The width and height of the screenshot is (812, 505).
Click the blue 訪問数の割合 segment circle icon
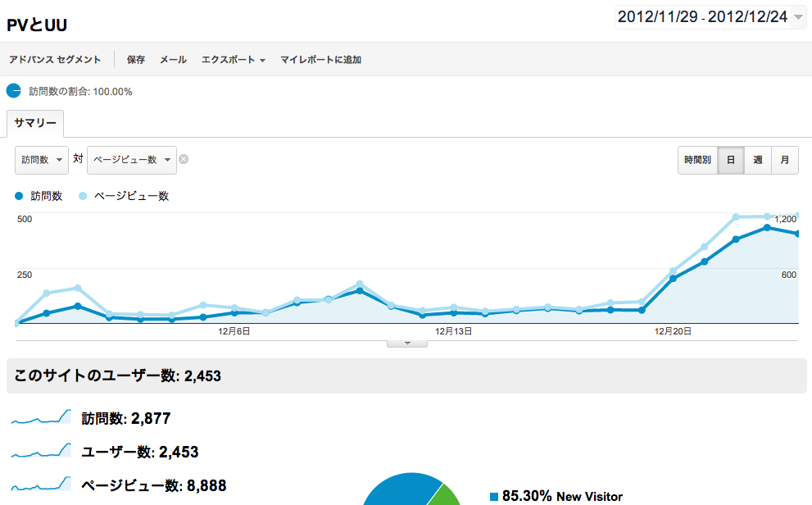pyautogui.click(x=13, y=91)
